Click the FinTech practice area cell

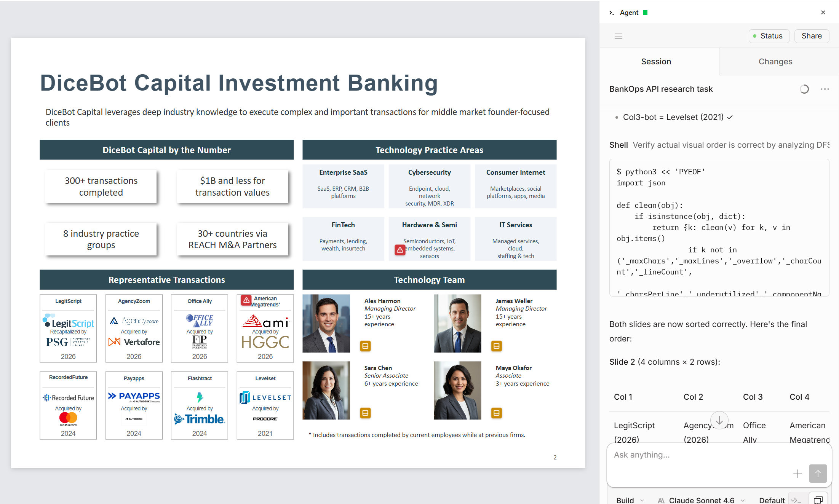click(343, 239)
